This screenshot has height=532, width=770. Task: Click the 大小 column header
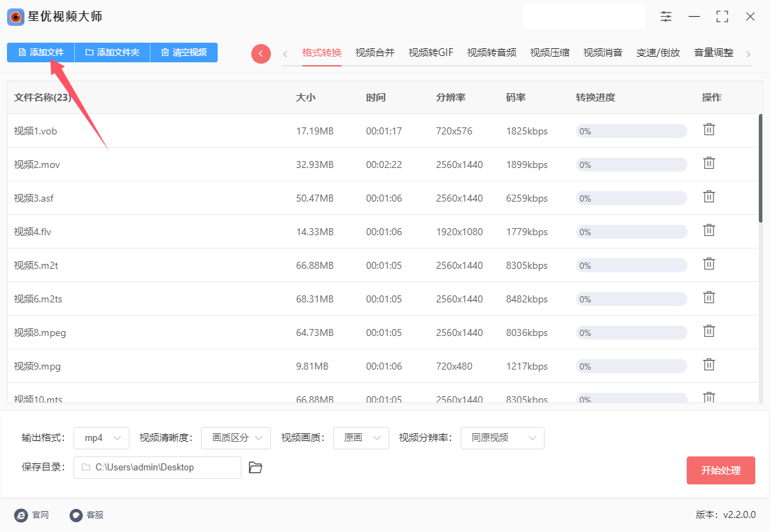[305, 97]
